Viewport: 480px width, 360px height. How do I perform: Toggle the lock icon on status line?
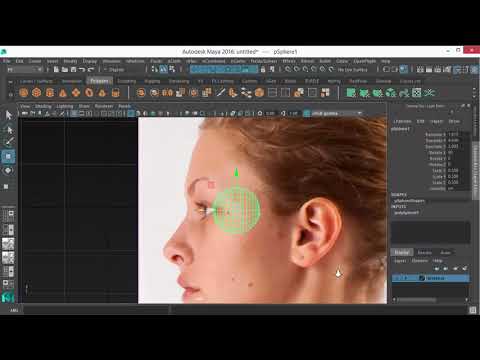(263, 69)
